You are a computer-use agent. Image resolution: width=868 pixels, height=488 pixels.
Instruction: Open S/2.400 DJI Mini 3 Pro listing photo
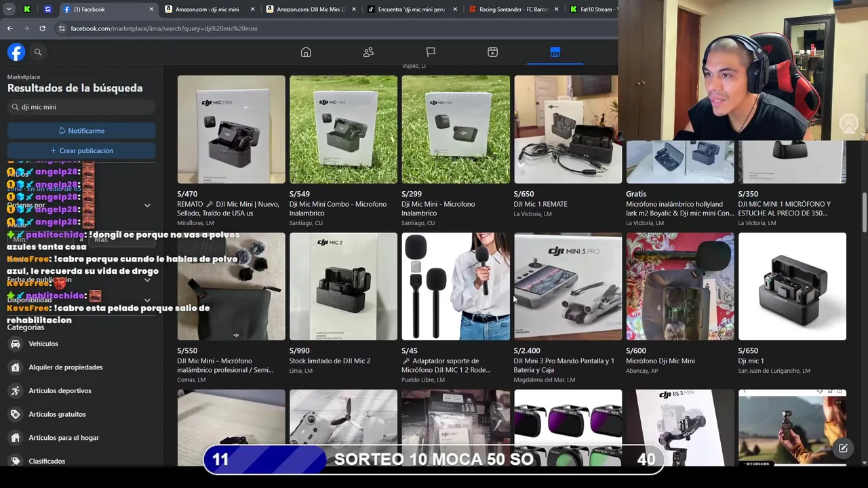568,287
